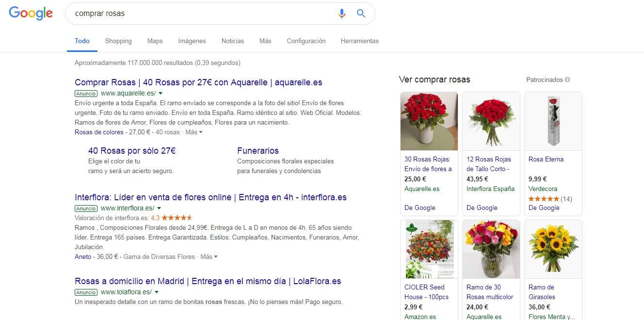Open the Rosa Eterna product image
This screenshot has height=320, width=644.
[553, 121]
